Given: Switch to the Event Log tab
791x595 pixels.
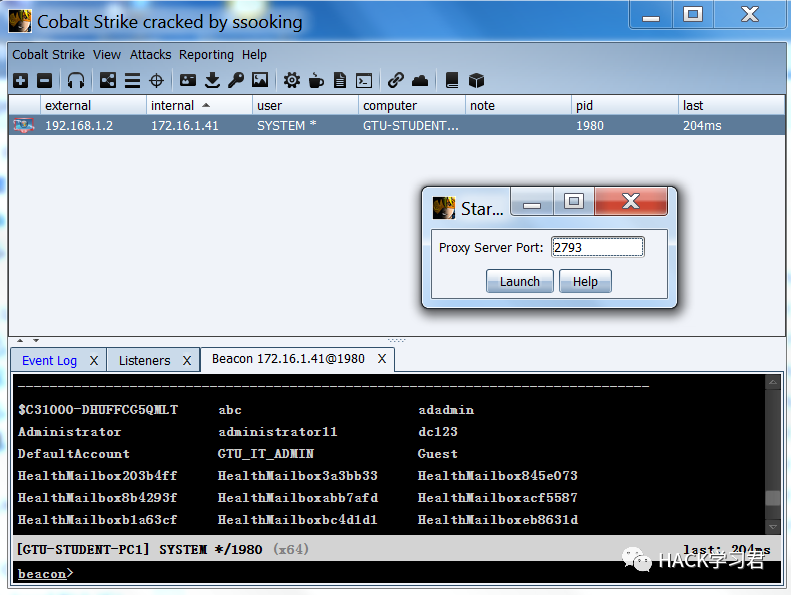Looking at the screenshot, I should click(49, 360).
